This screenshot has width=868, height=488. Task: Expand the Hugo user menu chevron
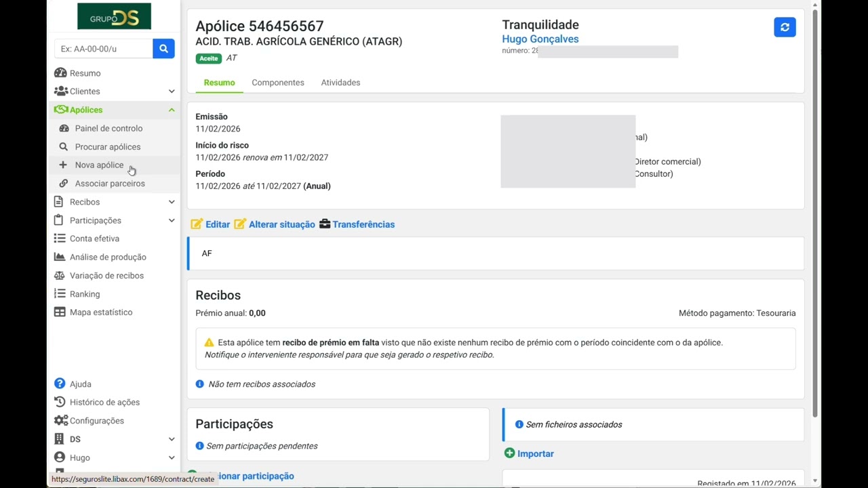point(172,457)
